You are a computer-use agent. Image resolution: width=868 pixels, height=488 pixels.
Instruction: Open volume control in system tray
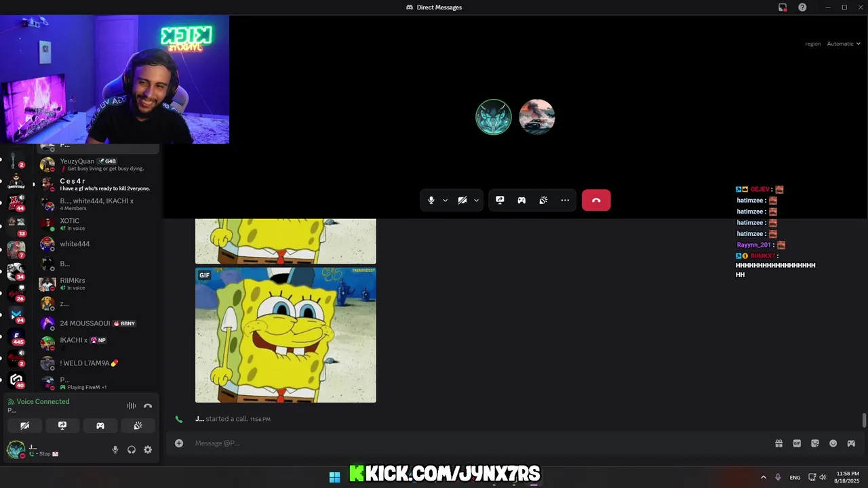click(x=823, y=477)
